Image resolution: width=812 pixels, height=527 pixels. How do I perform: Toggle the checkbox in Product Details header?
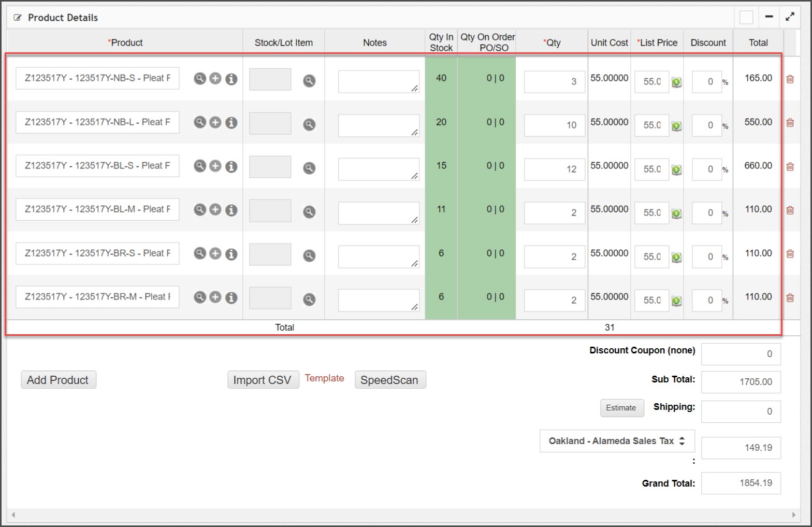coord(746,17)
